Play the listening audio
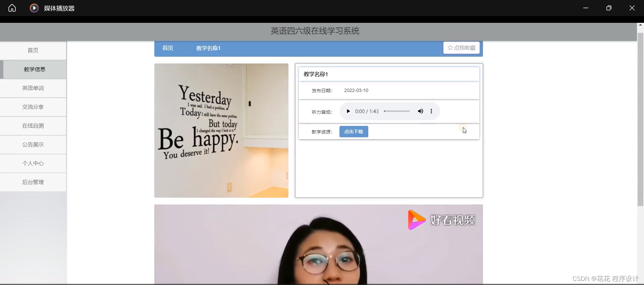The width and height of the screenshot is (644, 285). (x=348, y=111)
